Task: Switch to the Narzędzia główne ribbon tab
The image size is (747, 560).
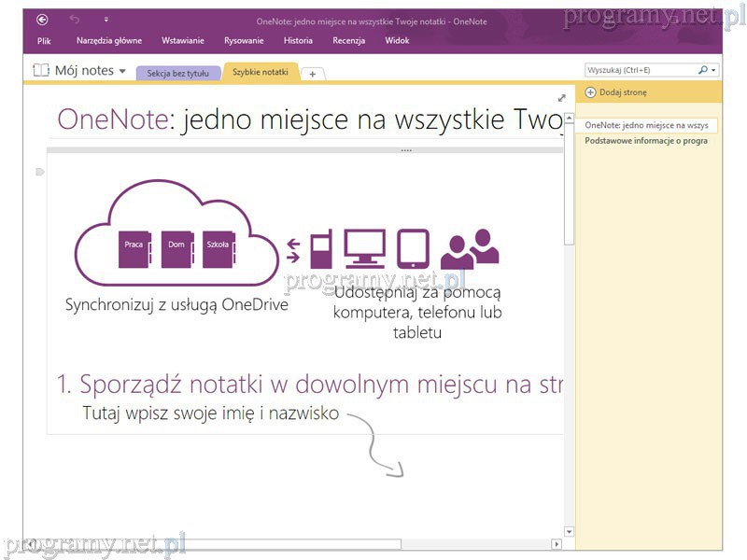Action: [x=107, y=41]
